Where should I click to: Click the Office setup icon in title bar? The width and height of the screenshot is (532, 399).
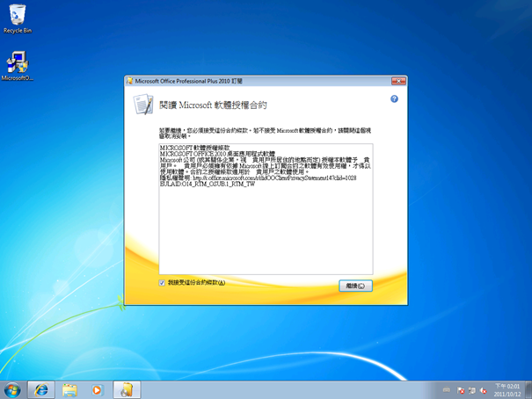pos(129,81)
